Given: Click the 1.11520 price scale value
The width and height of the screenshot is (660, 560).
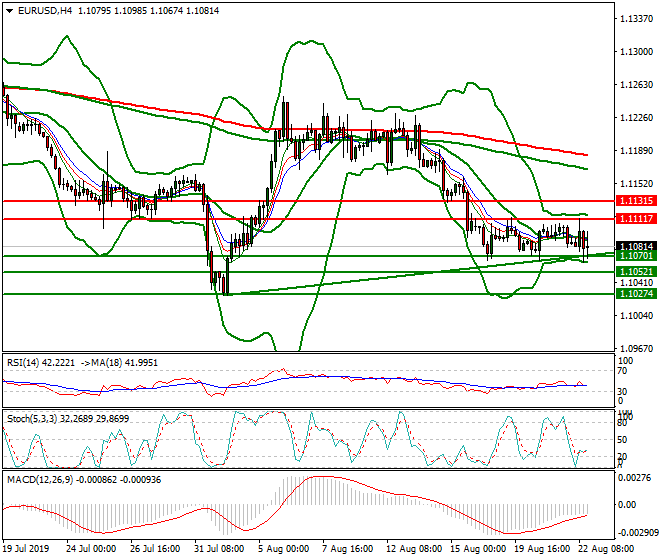Looking at the screenshot, I should [x=637, y=184].
